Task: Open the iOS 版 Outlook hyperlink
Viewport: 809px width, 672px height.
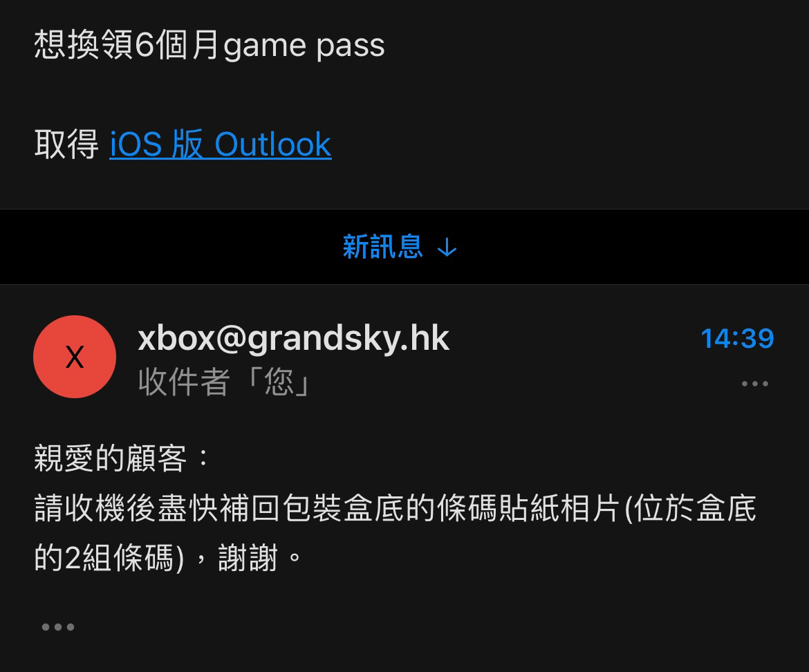Action: [x=221, y=144]
